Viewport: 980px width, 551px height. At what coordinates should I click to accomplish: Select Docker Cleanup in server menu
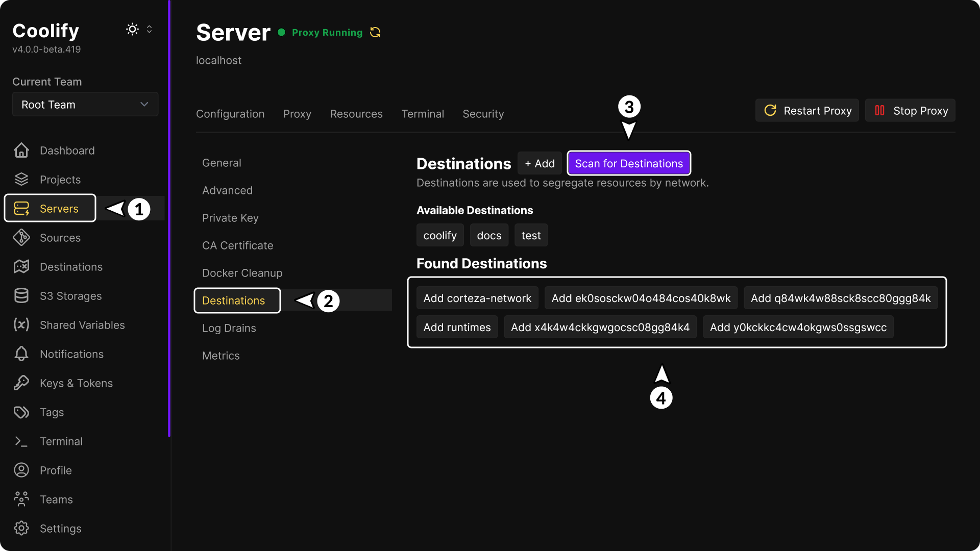(x=242, y=273)
